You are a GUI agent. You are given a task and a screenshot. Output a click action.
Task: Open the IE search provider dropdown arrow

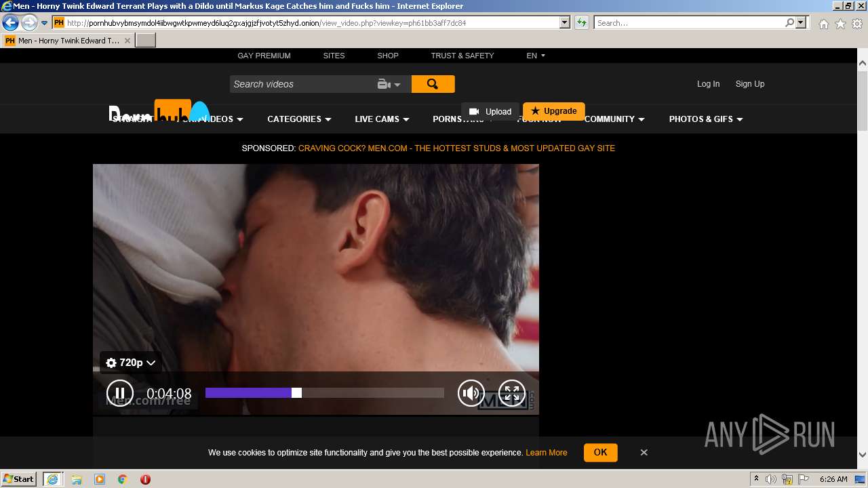point(802,22)
